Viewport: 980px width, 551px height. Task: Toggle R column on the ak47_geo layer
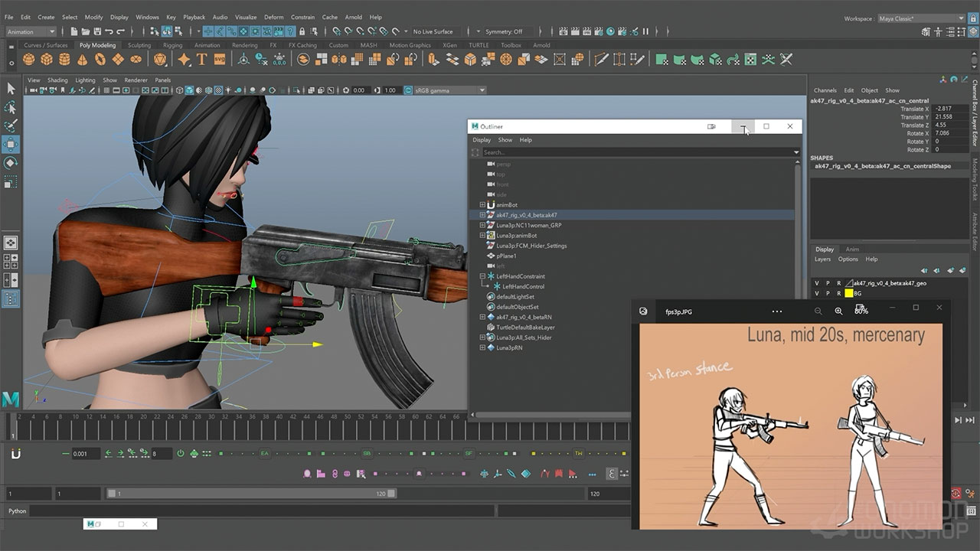pos(838,283)
